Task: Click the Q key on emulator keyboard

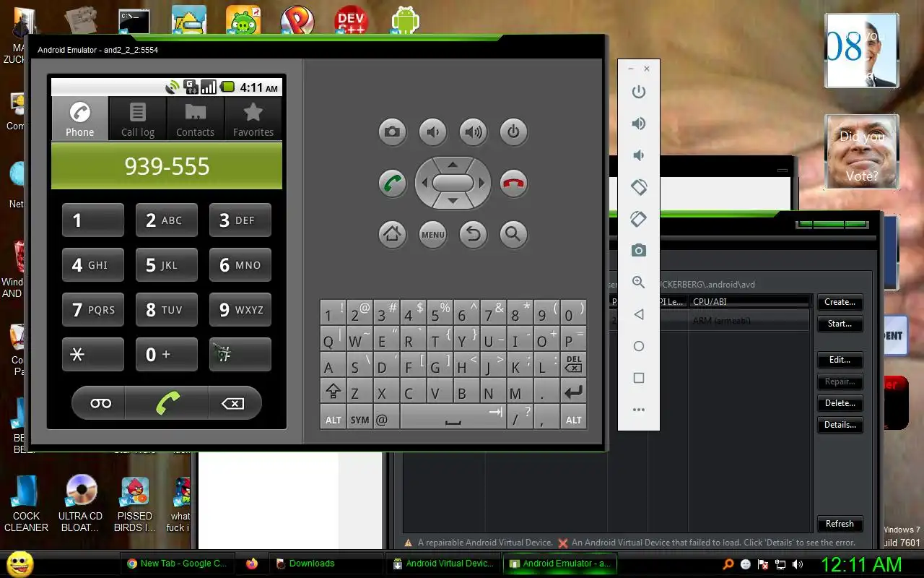Action: pos(333,340)
